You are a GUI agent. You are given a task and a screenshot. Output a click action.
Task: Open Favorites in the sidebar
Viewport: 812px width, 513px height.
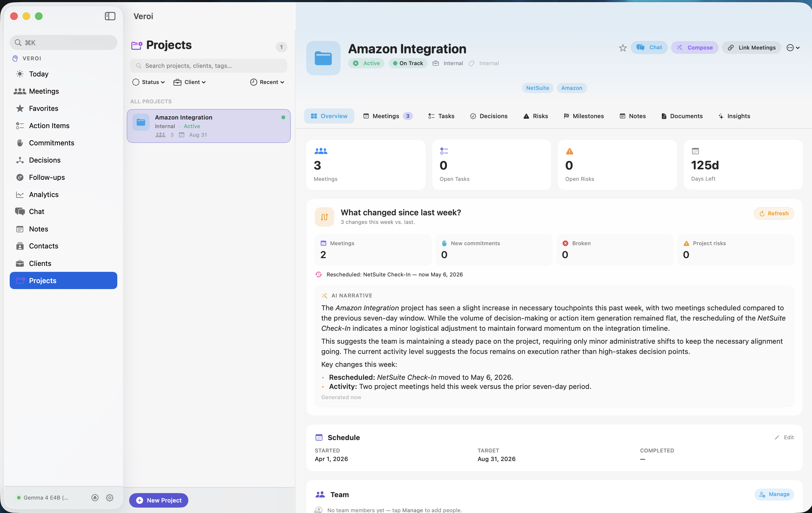tap(63, 108)
